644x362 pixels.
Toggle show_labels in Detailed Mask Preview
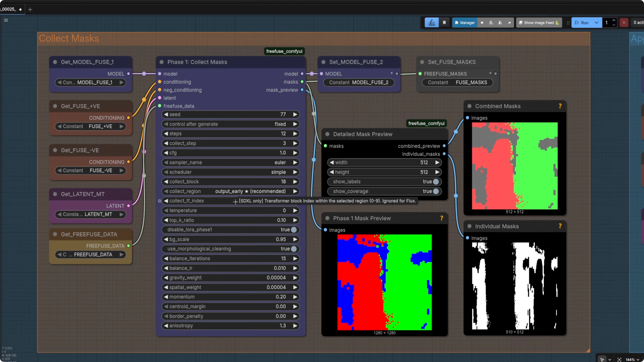[436, 182]
